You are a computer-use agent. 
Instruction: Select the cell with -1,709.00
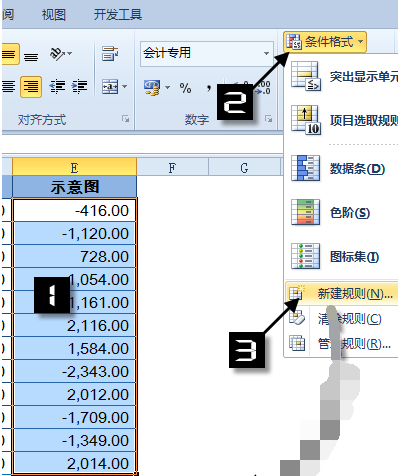(x=74, y=418)
